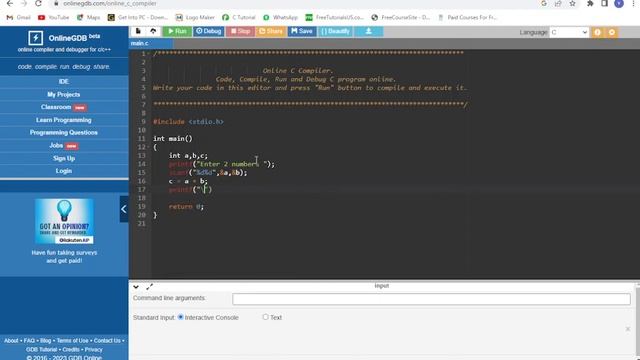Open FreeTutorialsUS bookmark
Image resolution: width=640 pixels, height=360 pixels.
coord(334,18)
